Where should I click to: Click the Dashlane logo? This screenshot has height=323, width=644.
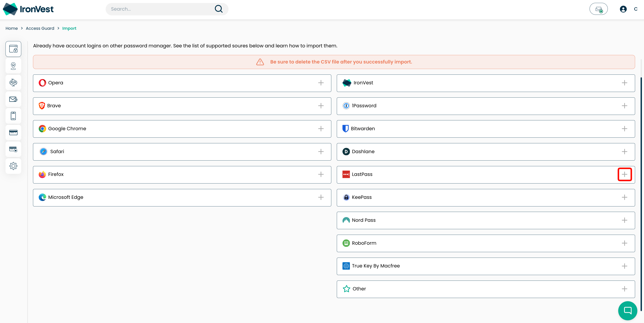pyautogui.click(x=346, y=152)
